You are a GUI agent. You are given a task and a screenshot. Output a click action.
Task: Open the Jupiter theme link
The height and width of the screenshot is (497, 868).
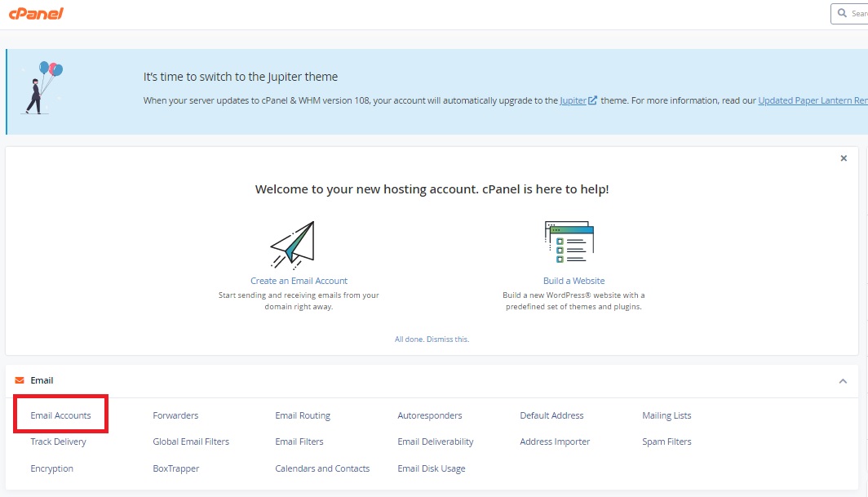coord(573,100)
